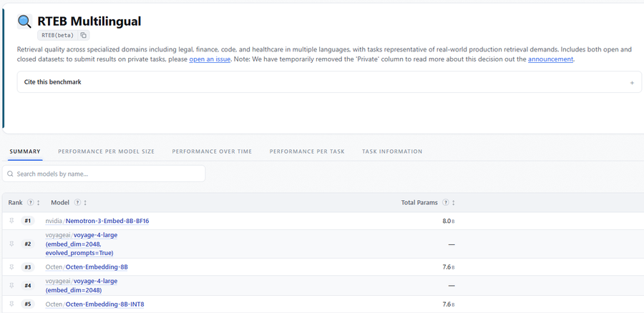644x313 pixels.
Task: Pin the rank #4 voyage-4-large row
Action: coord(11,286)
